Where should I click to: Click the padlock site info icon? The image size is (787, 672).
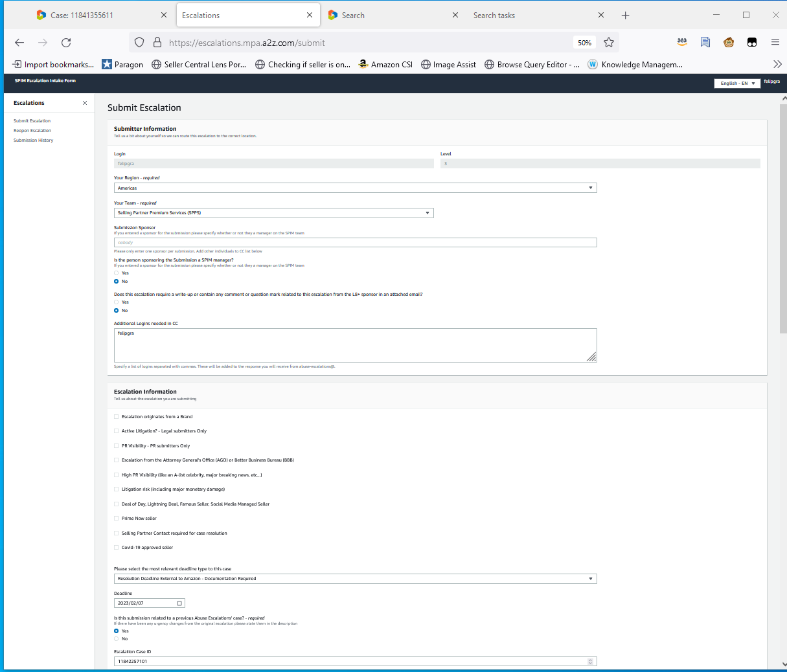[x=157, y=43]
